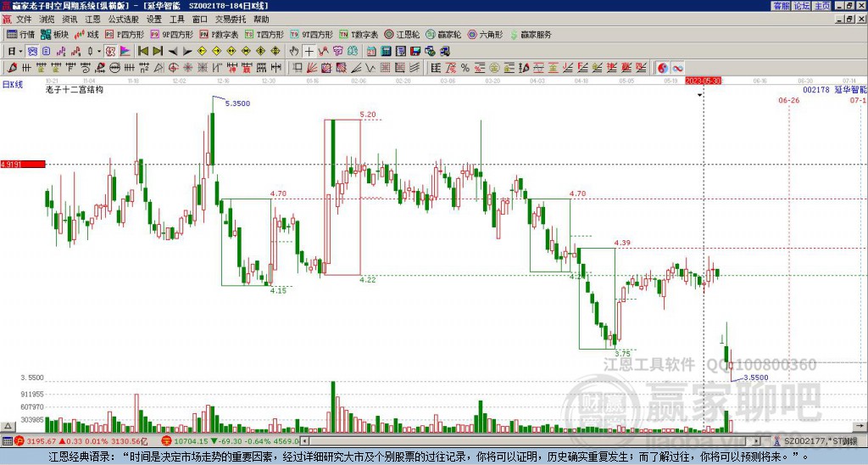Screen dimensions: 868x465
Task: Select the red target circle tool
Action: [173, 68]
